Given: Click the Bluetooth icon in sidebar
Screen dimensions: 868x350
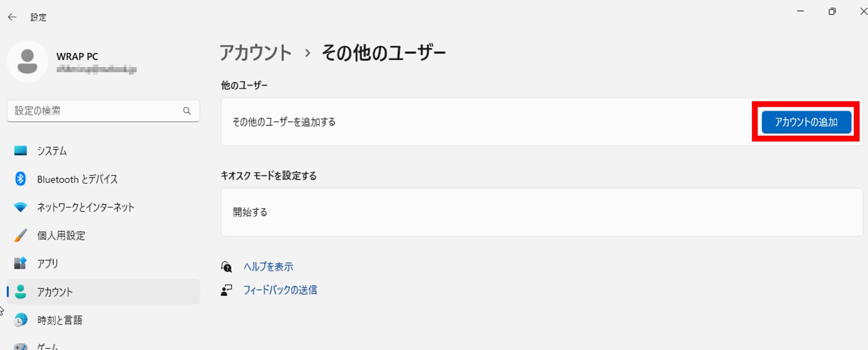Looking at the screenshot, I should (x=20, y=179).
